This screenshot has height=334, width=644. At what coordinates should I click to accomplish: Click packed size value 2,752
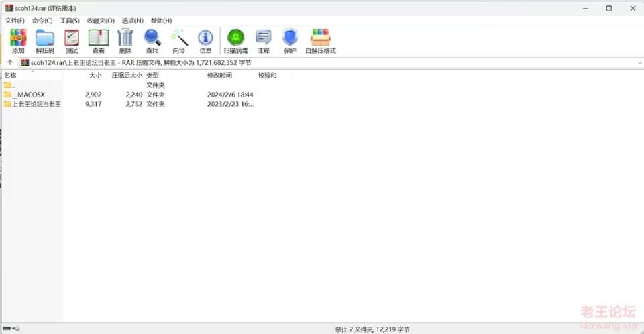(x=134, y=104)
